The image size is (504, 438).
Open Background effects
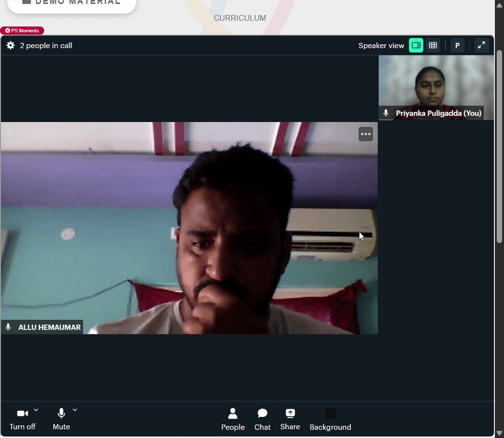pos(331,419)
